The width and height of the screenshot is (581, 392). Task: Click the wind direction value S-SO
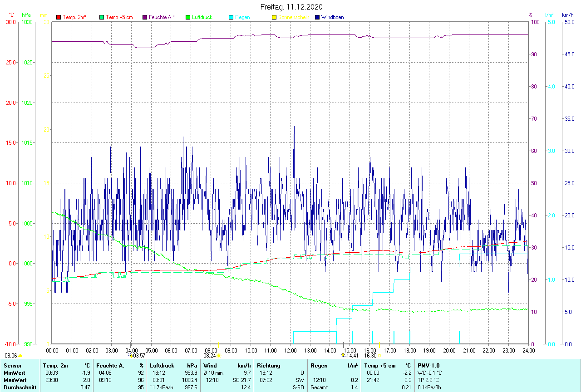(299, 387)
